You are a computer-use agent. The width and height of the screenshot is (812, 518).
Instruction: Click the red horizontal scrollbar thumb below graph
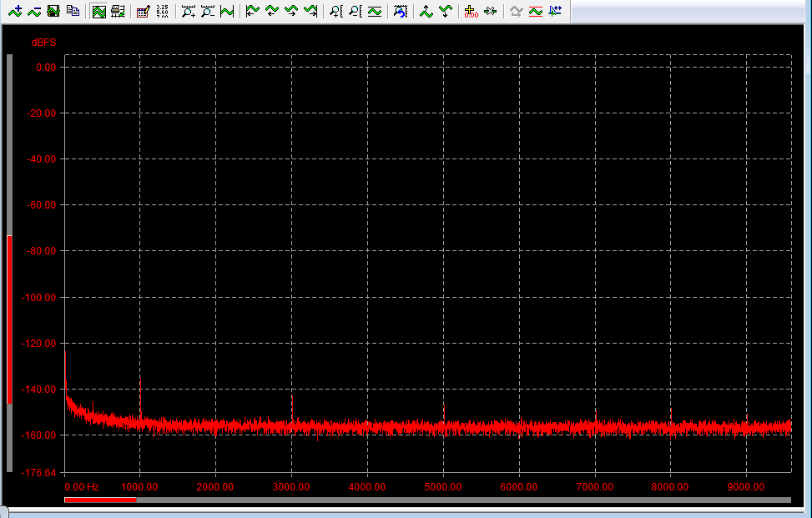100,500
